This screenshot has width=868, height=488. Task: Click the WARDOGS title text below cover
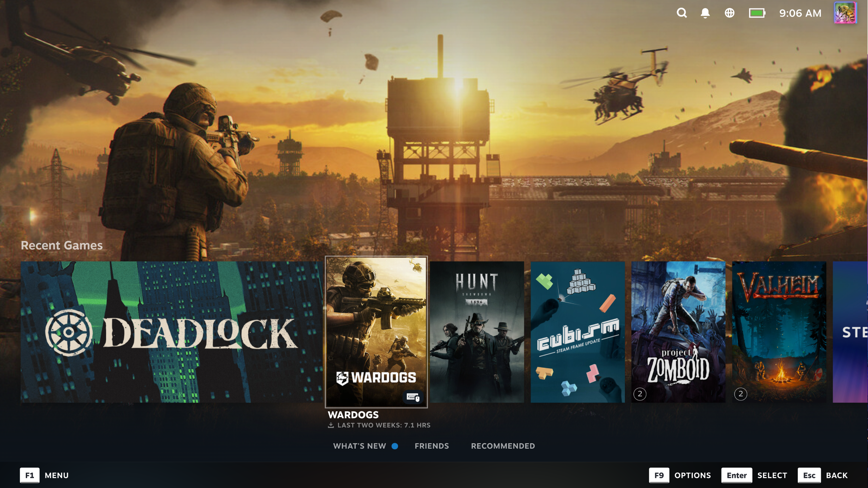(x=353, y=415)
